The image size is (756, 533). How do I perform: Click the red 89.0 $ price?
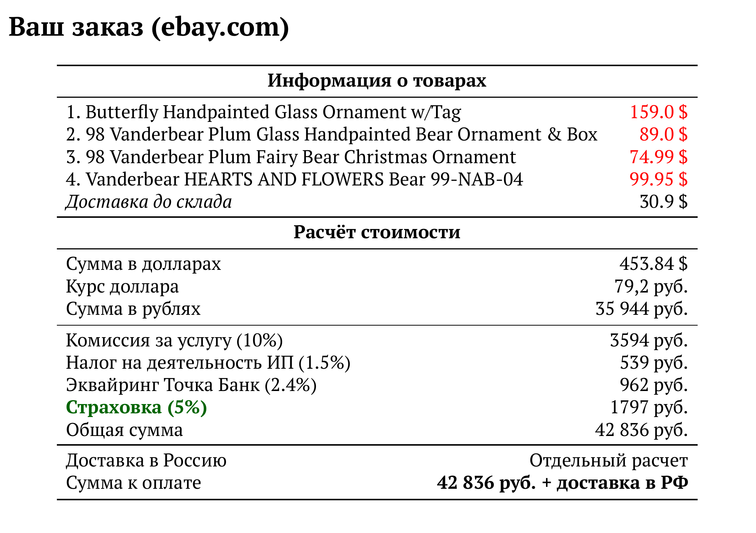click(663, 135)
